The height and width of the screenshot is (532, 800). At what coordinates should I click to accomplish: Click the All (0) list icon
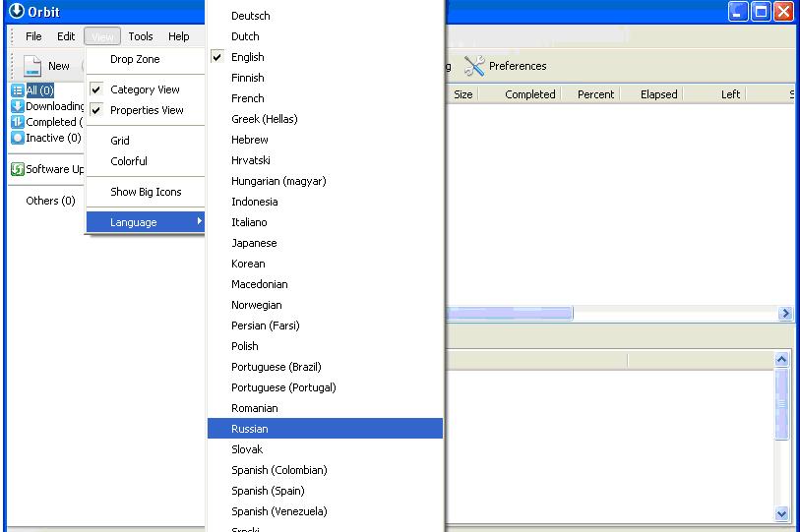(x=18, y=90)
